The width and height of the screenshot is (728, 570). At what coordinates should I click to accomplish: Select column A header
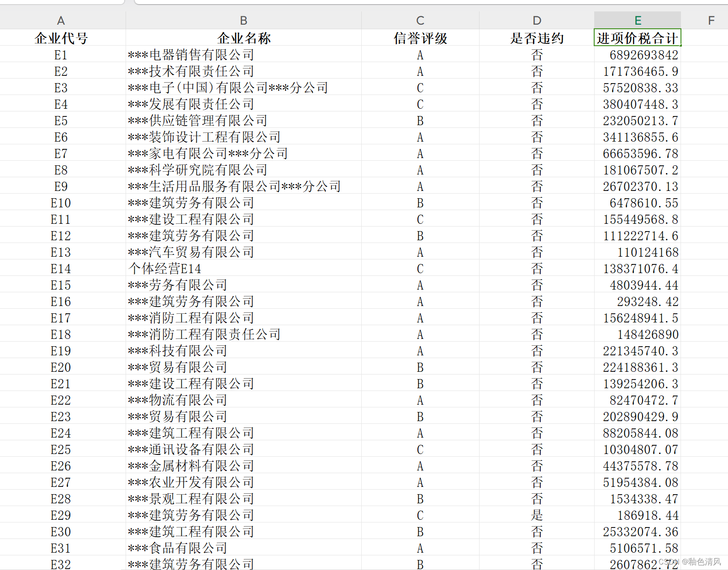pyautogui.click(x=61, y=21)
